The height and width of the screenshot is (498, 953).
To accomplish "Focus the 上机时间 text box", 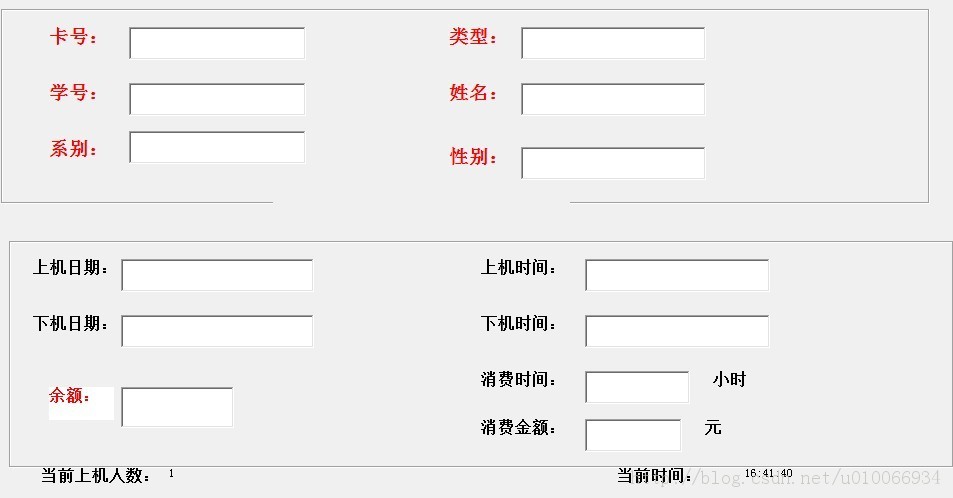I will click(x=676, y=275).
